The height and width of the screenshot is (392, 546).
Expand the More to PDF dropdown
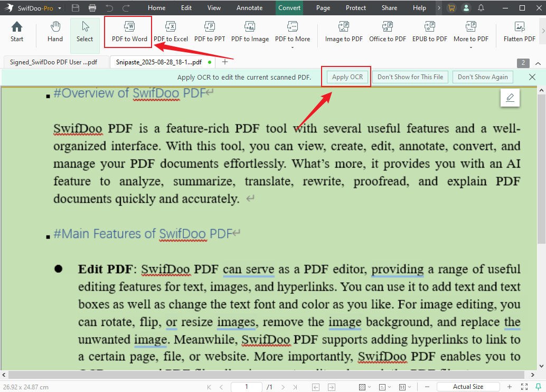click(470, 47)
